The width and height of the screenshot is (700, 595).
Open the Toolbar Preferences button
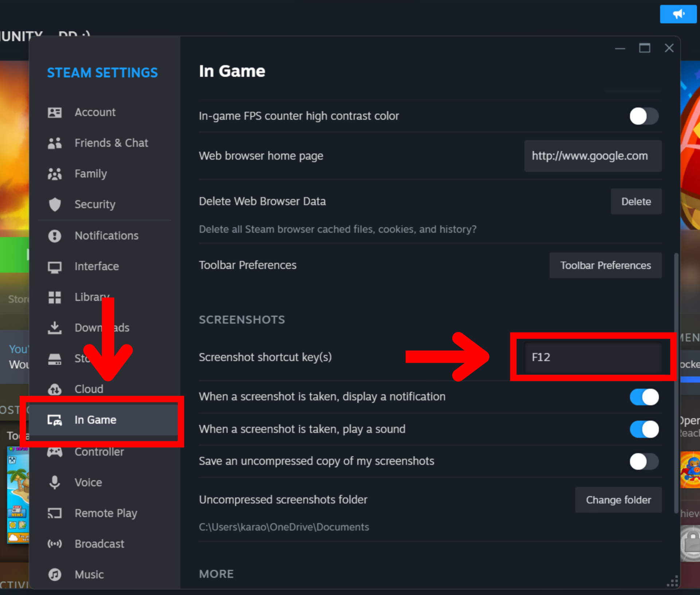tap(605, 265)
